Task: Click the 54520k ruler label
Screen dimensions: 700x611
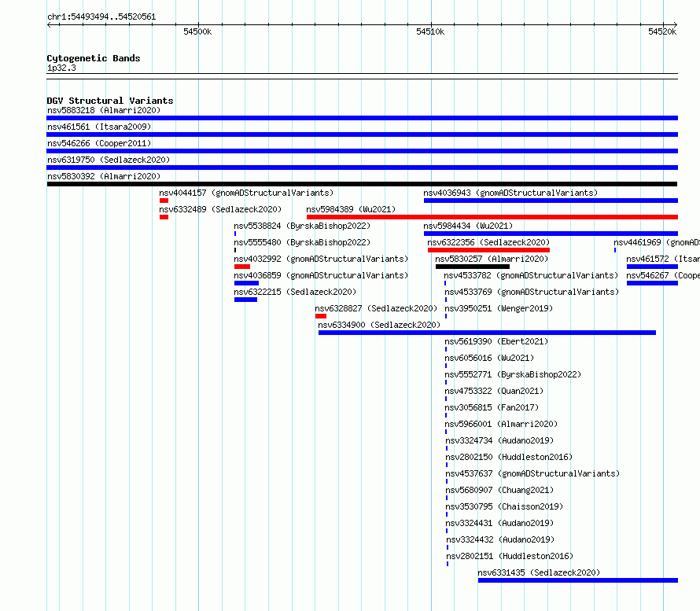Action: 662,31
